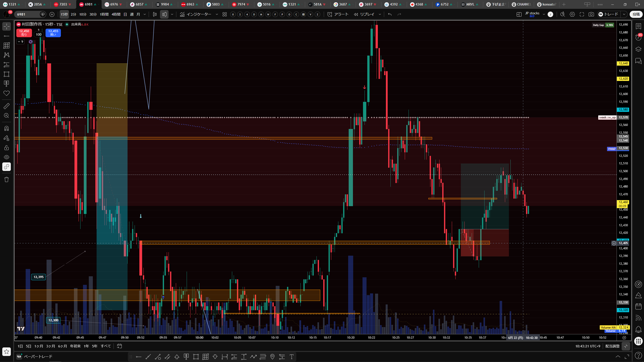Click the trash remove-drawings icon

[x=7, y=179]
